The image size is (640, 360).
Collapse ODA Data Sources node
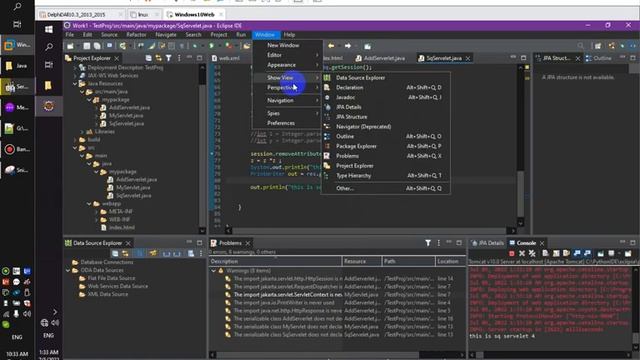[x=68, y=270]
